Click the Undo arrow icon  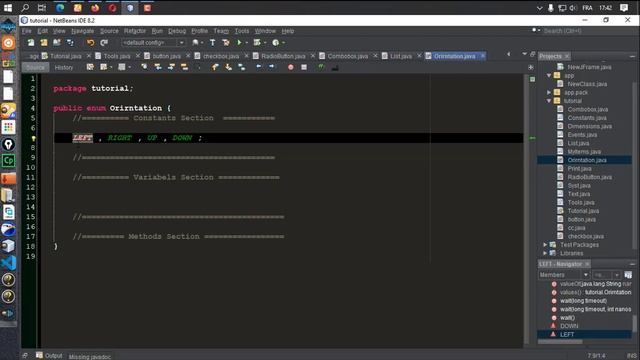point(90,42)
